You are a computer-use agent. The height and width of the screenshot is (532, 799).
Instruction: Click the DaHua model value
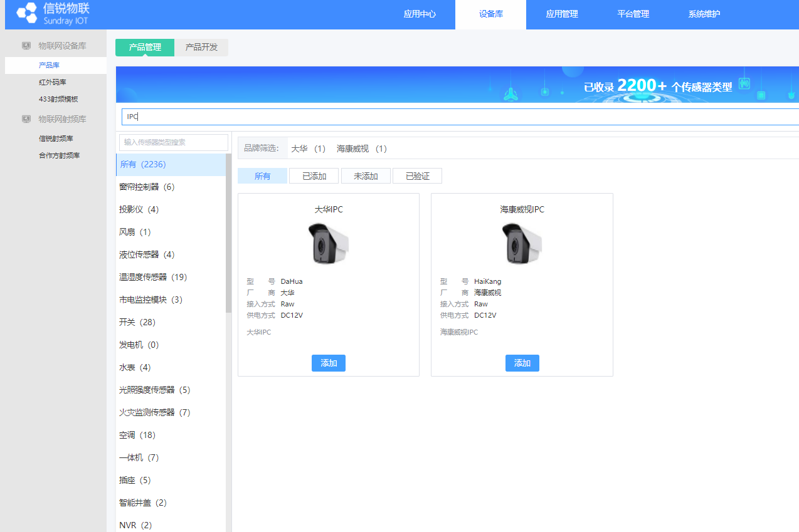click(292, 281)
